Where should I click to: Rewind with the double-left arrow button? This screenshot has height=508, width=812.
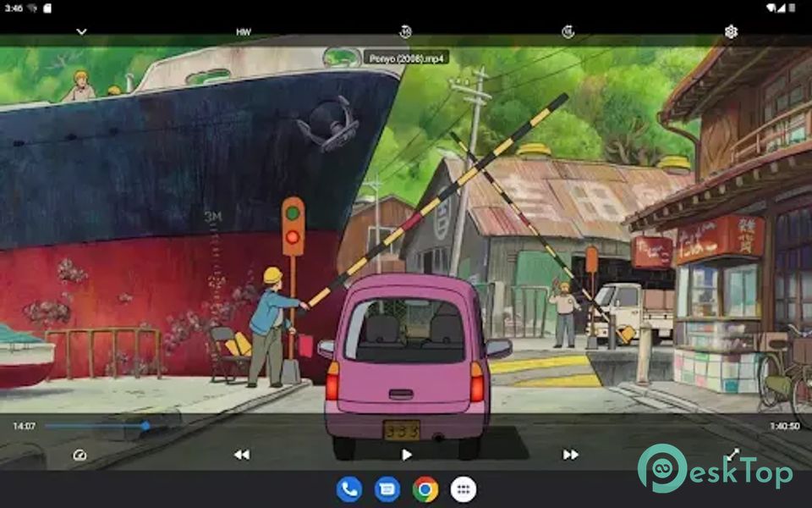pyautogui.click(x=242, y=455)
